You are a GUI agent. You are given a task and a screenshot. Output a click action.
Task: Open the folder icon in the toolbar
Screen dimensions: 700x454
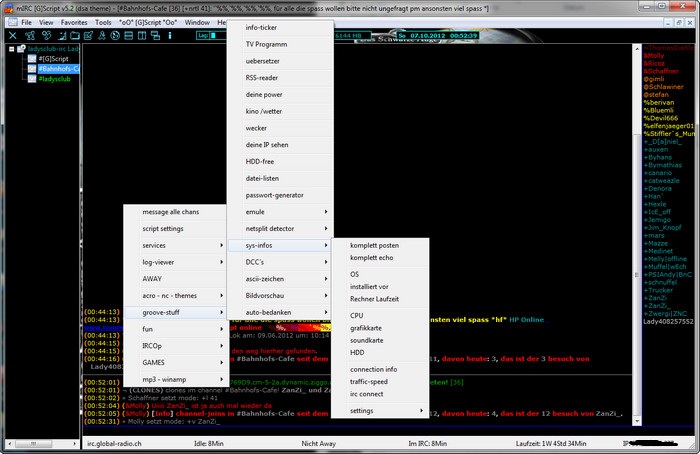pyautogui.click(x=75, y=35)
